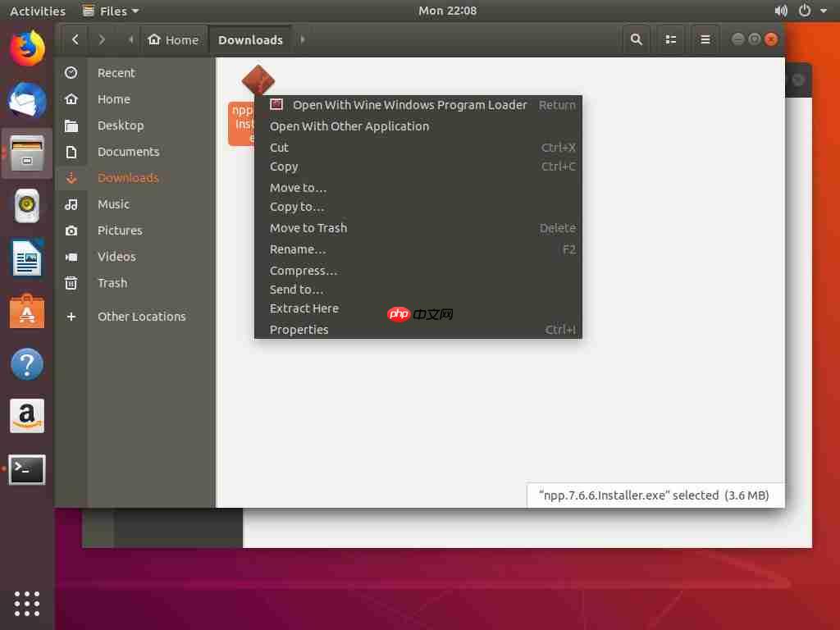Open Ubuntu Software from the dock
The height and width of the screenshot is (630, 840).
(26, 311)
